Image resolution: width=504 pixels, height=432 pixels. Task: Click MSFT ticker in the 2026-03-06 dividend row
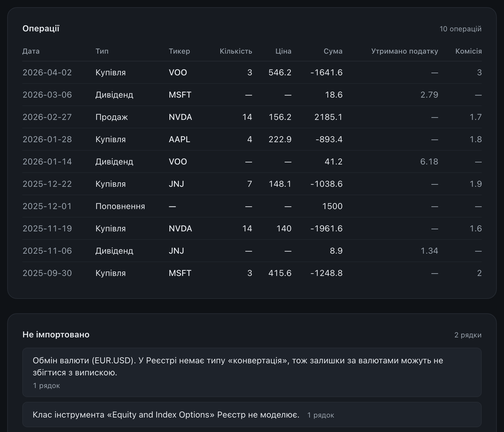180,95
